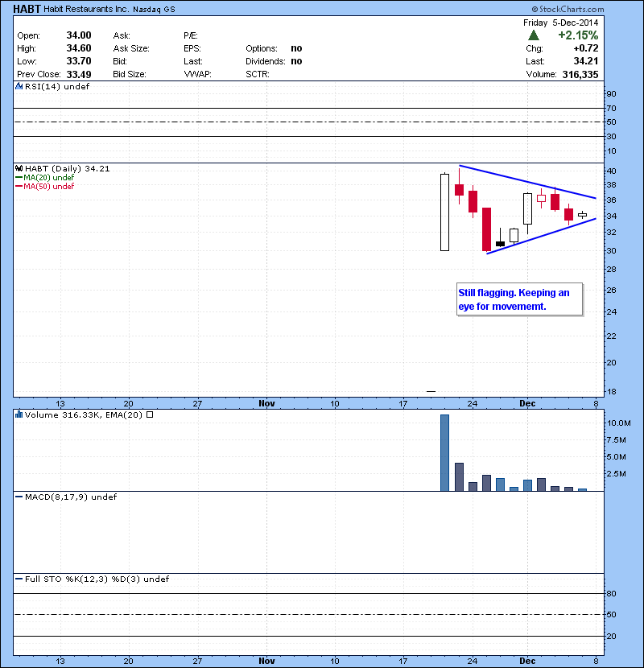Click the volume bars icon beside Volume label
This screenshot has height=668, width=644.
[19, 414]
